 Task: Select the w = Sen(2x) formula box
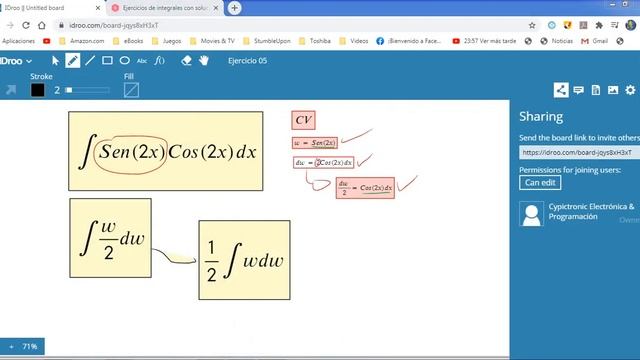pyautogui.click(x=315, y=143)
